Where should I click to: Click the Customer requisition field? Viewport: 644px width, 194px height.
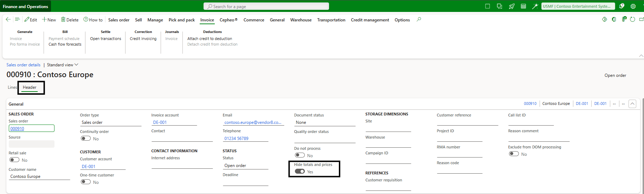388,187
